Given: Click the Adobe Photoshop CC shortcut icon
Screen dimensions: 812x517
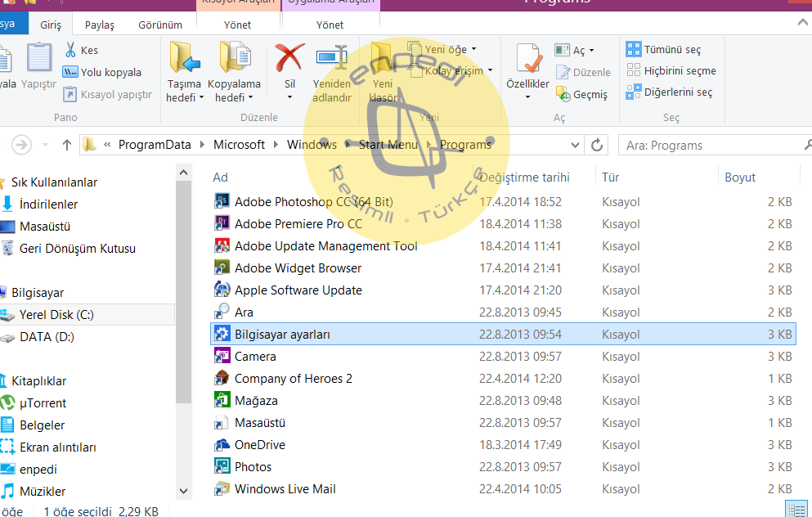Looking at the screenshot, I should pos(221,201).
